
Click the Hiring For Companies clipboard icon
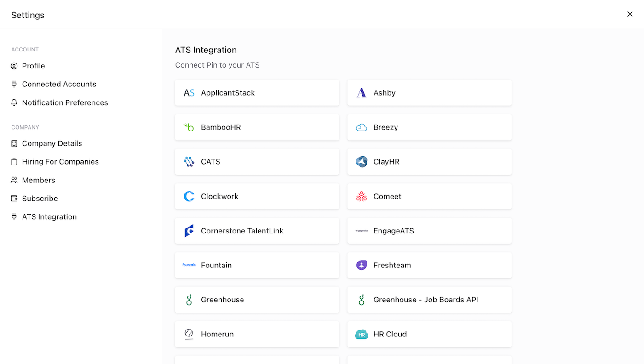tap(14, 162)
